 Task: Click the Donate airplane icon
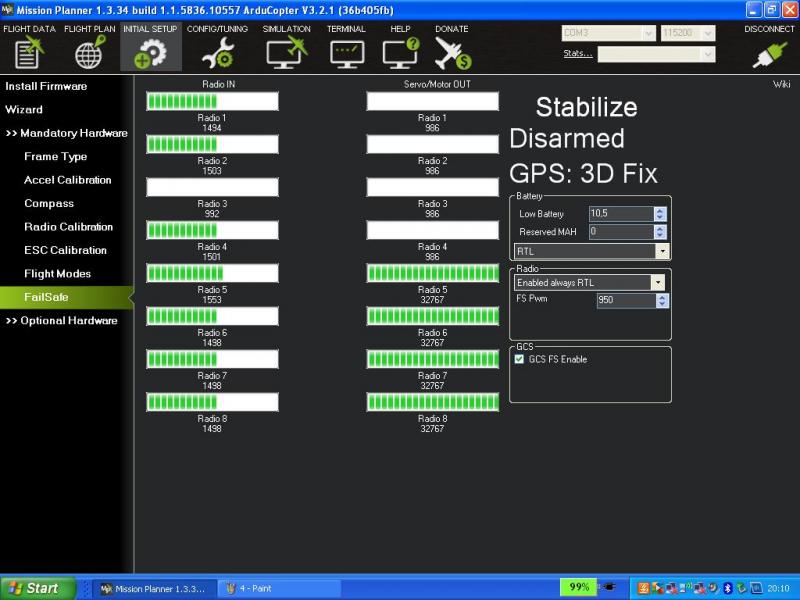point(451,52)
